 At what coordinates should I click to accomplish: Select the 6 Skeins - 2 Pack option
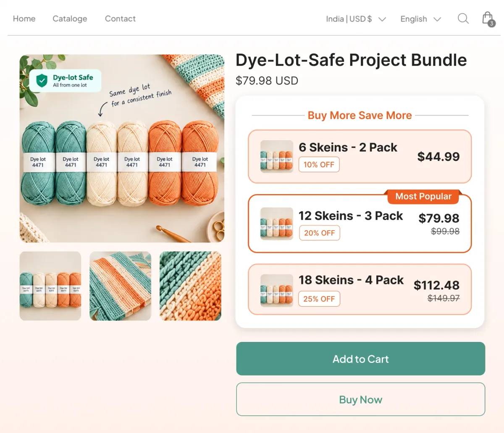(x=360, y=156)
